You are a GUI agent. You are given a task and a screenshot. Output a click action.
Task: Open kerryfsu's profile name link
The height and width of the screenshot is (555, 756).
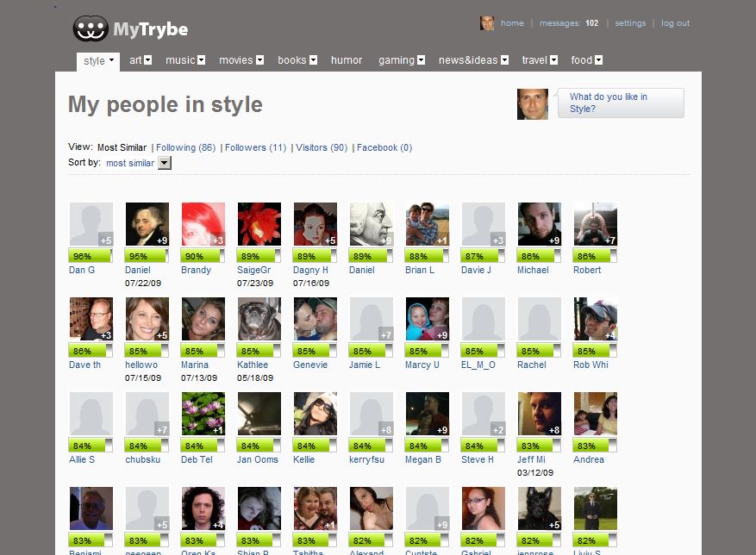367,459
